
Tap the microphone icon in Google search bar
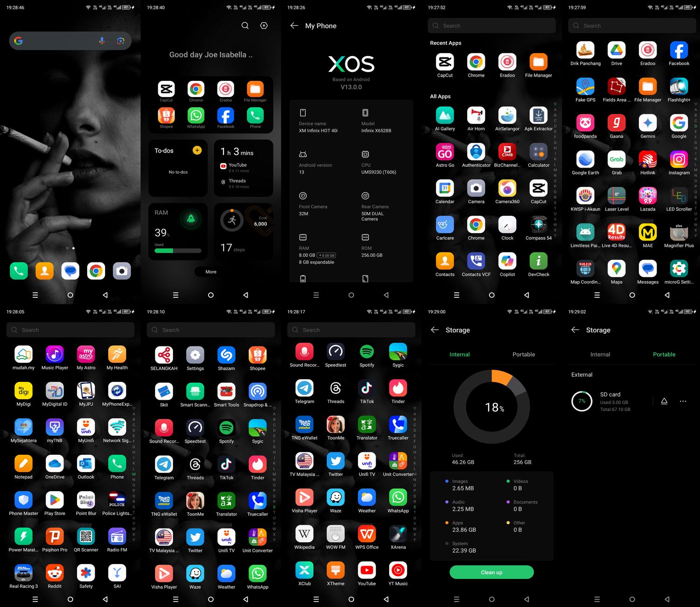click(x=102, y=41)
